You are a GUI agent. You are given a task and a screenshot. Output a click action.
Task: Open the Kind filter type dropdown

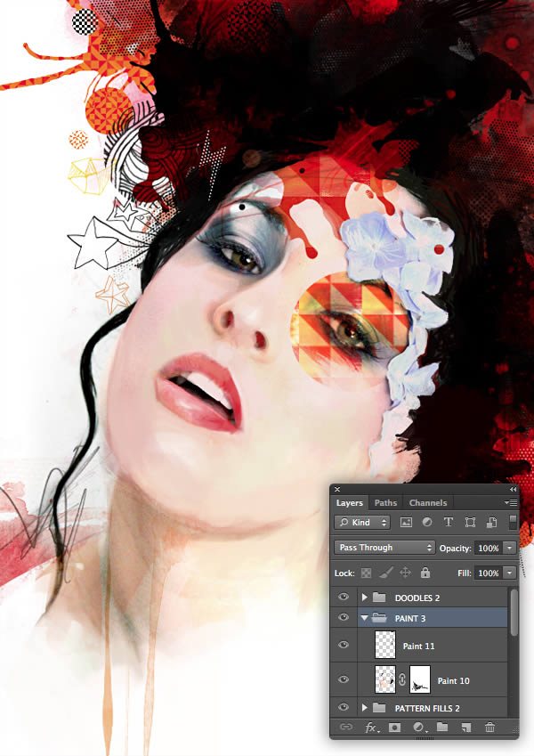pos(363,522)
